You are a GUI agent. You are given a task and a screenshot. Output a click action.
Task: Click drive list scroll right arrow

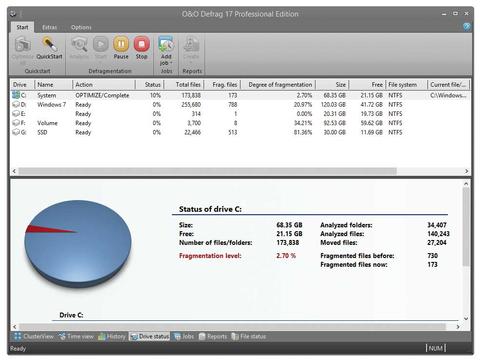(x=466, y=171)
